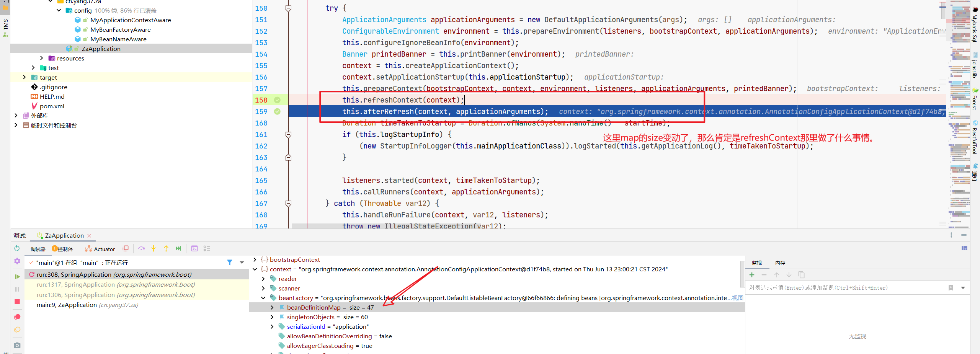The width and height of the screenshot is (980, 354).
Task: Take a thread dump snapshot
Action: tap(17, 345)
